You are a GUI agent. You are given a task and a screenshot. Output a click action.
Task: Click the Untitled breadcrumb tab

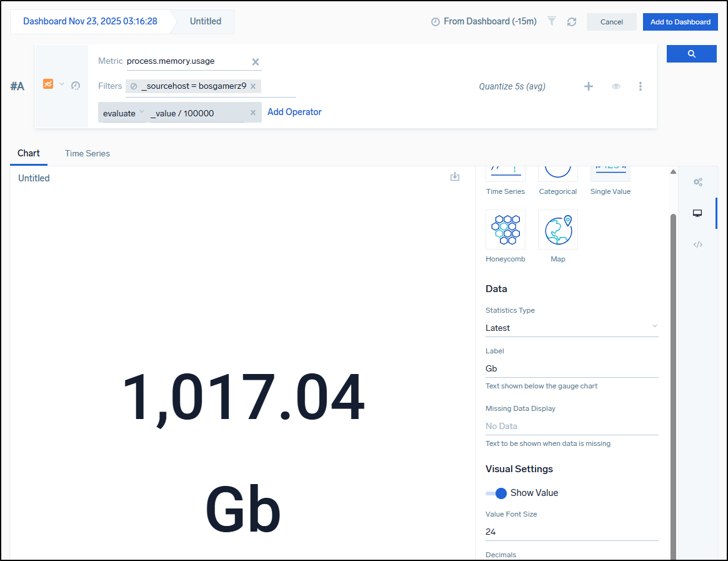click(205, 21)
